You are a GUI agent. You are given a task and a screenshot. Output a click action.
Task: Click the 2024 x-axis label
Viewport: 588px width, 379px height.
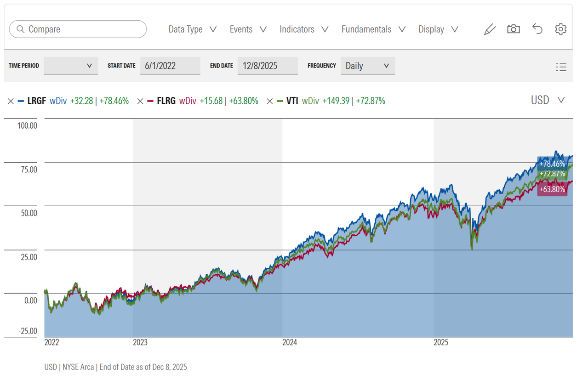click(x=290, y=342)
